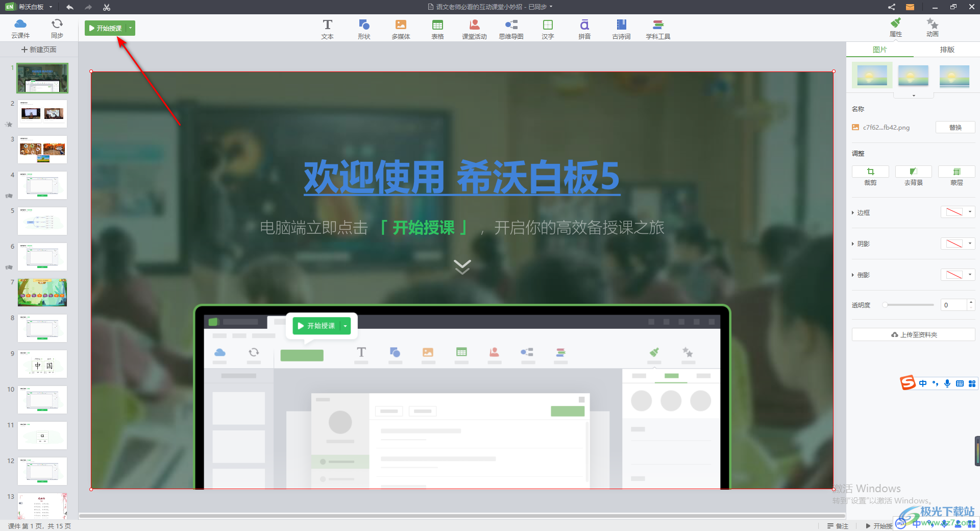Open the 拼音 pinyin tool

[584, 29]
